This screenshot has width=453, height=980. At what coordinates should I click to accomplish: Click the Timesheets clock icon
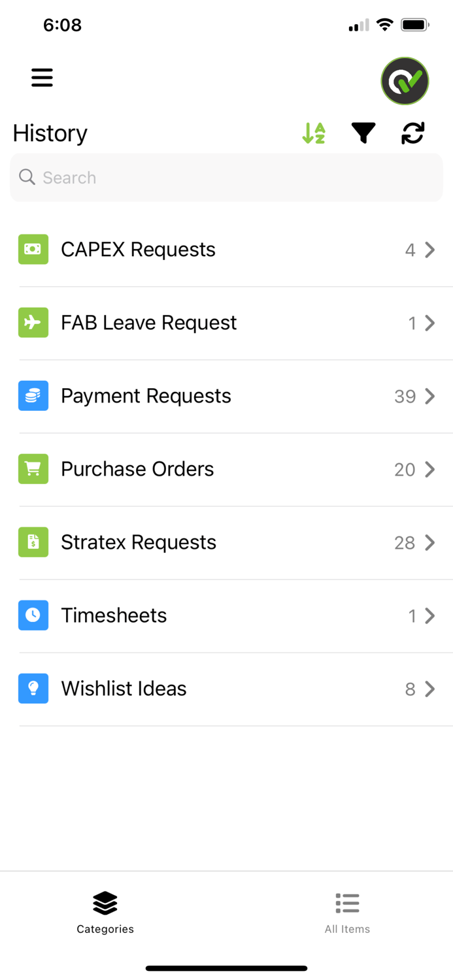coord(32,615)
